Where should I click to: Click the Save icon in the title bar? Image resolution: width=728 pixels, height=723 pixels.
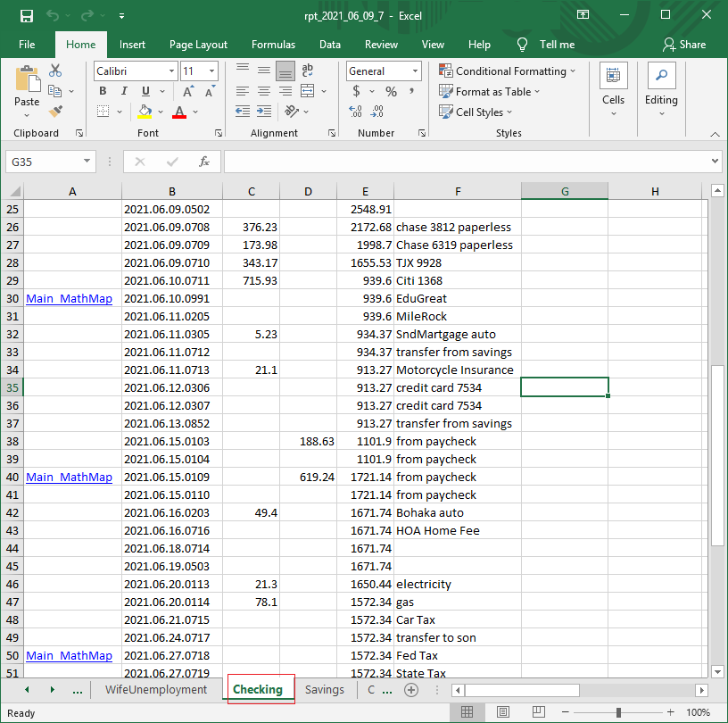pos(26,15)
